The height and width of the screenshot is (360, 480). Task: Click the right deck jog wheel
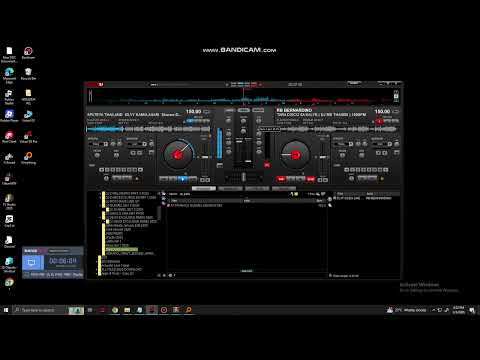295,155
